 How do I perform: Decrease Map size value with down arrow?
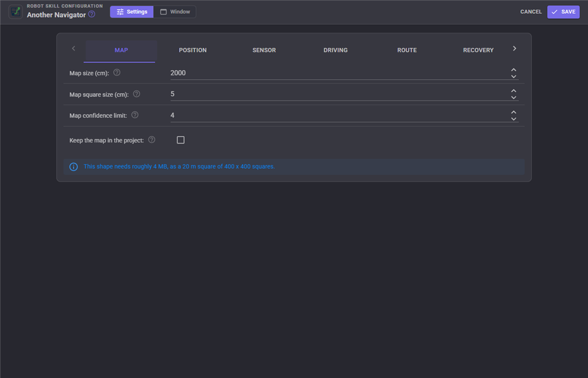(514, 76)
